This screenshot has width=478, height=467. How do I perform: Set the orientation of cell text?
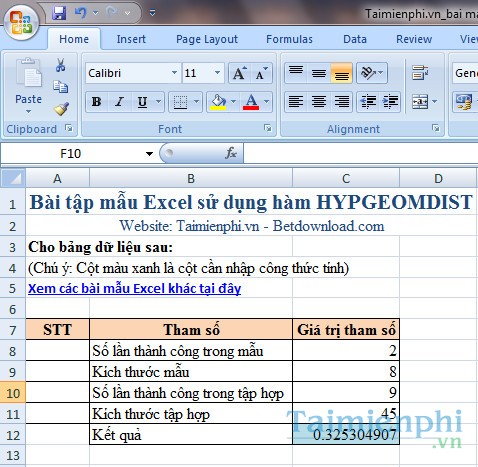click(x=372, y=73)
